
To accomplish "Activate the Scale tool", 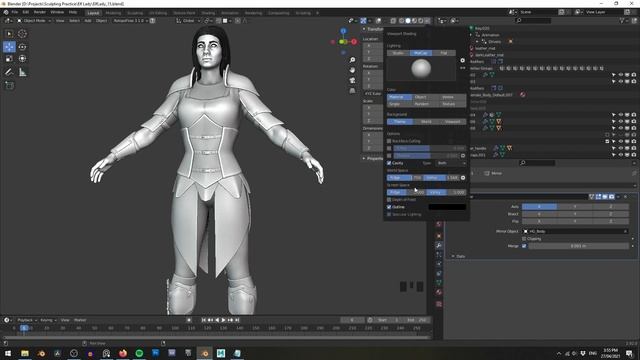I will (x=9, y=59).
